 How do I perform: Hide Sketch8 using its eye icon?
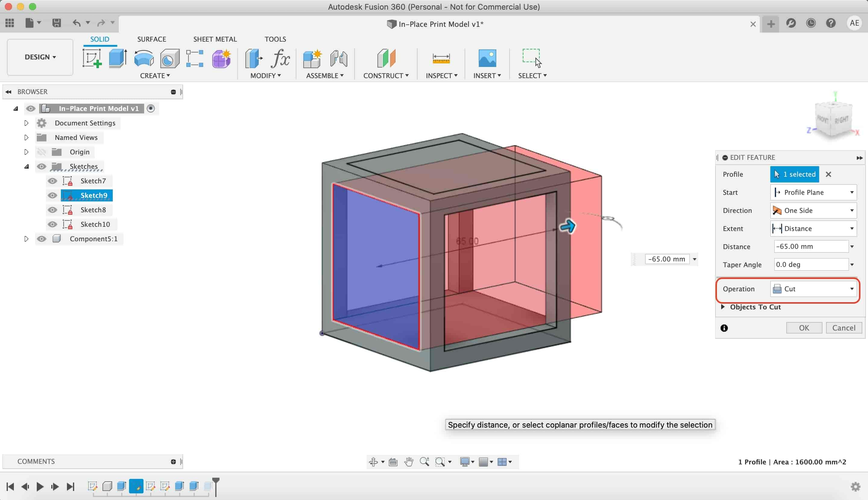52,210
